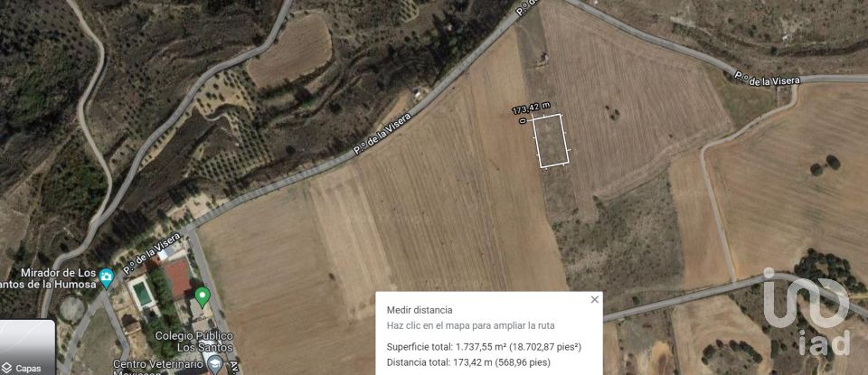The height and width of the screenshot is (375, 868).
Task: Click the 173,42 m measurement label
Action: pyautogui.click(x=532, y=108)
